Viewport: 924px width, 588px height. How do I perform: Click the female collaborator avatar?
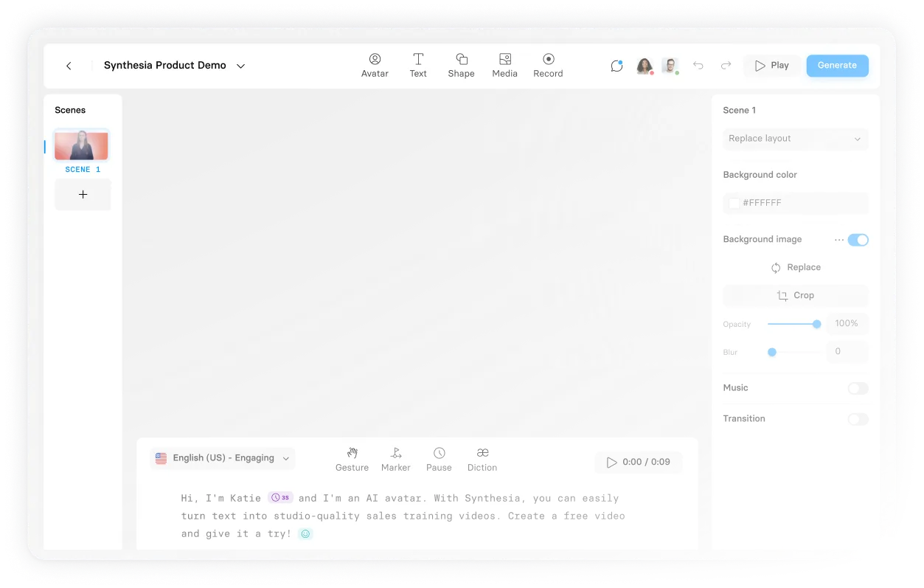pos(645,66)
